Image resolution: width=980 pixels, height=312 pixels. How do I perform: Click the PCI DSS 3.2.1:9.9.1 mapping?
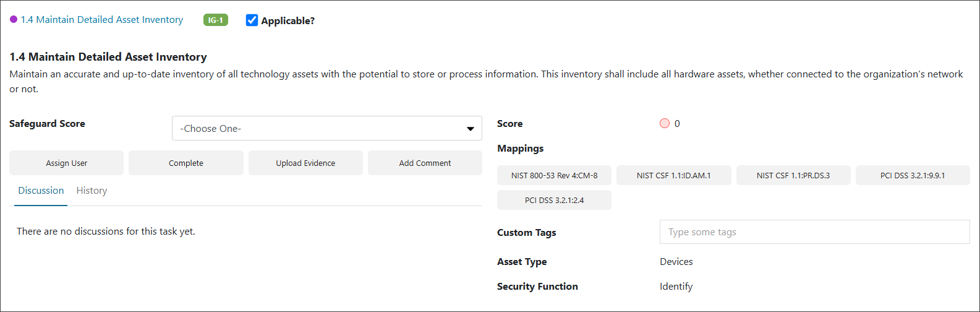[x=913, y=175]
